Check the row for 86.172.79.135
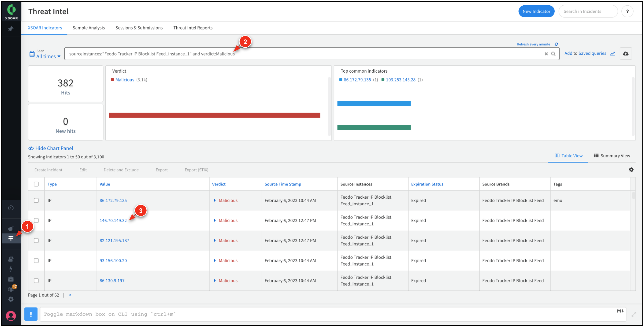 (x=36, y=200)
